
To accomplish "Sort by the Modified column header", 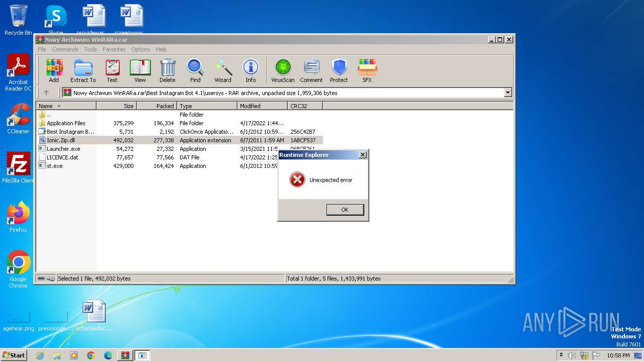I will [262, 106].
